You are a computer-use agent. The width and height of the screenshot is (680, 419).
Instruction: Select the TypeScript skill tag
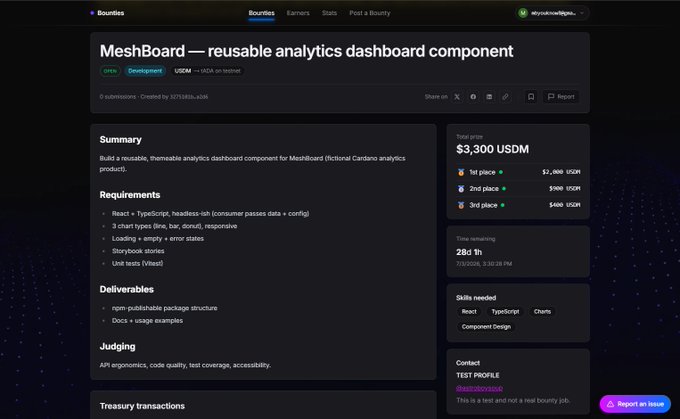(x=505, y=311)
